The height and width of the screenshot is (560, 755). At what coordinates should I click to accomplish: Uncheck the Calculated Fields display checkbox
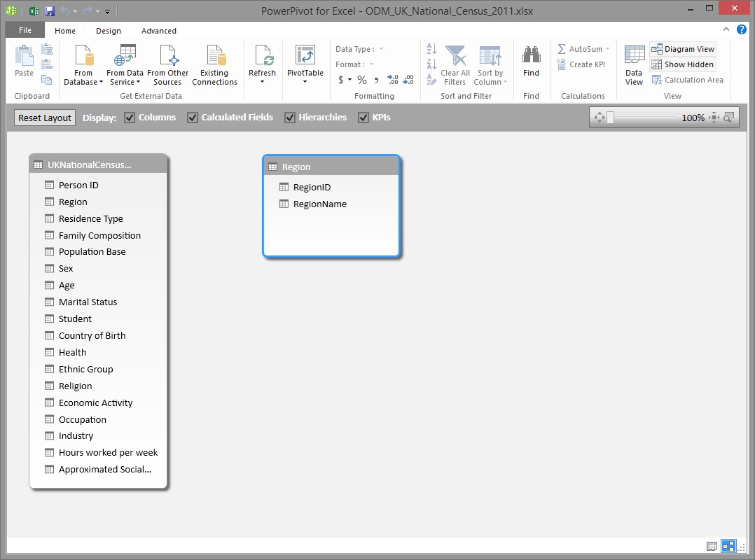(x=193, y=118)
